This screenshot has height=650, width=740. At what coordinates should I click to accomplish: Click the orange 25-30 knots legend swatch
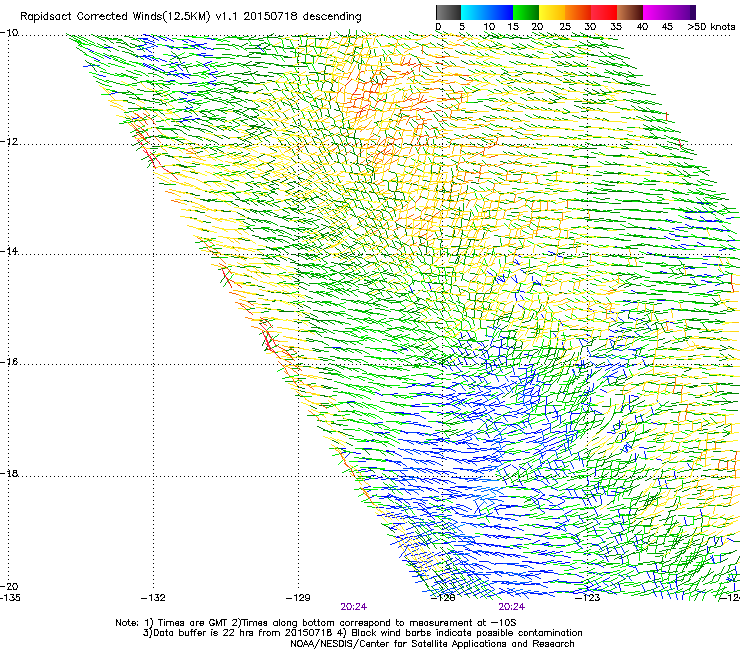tap(578, 12)
